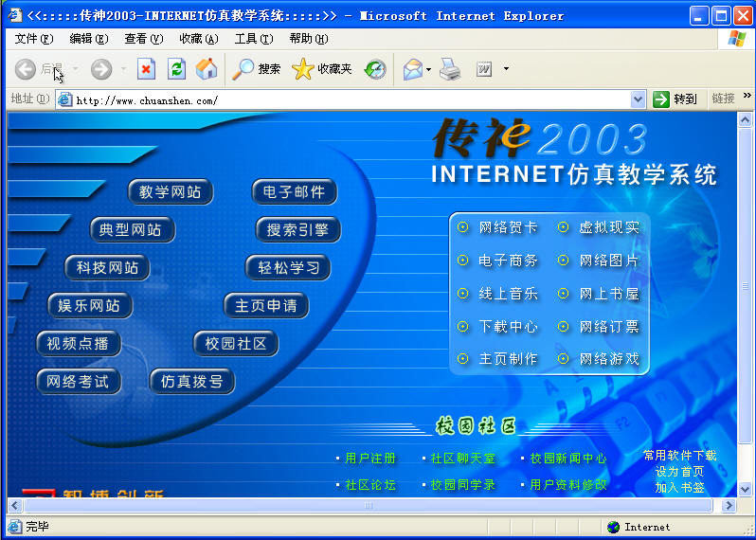Viewport: 756px width, 540px height.
Task: Click the 教学网站 button
Action: (x=171, y=192)
